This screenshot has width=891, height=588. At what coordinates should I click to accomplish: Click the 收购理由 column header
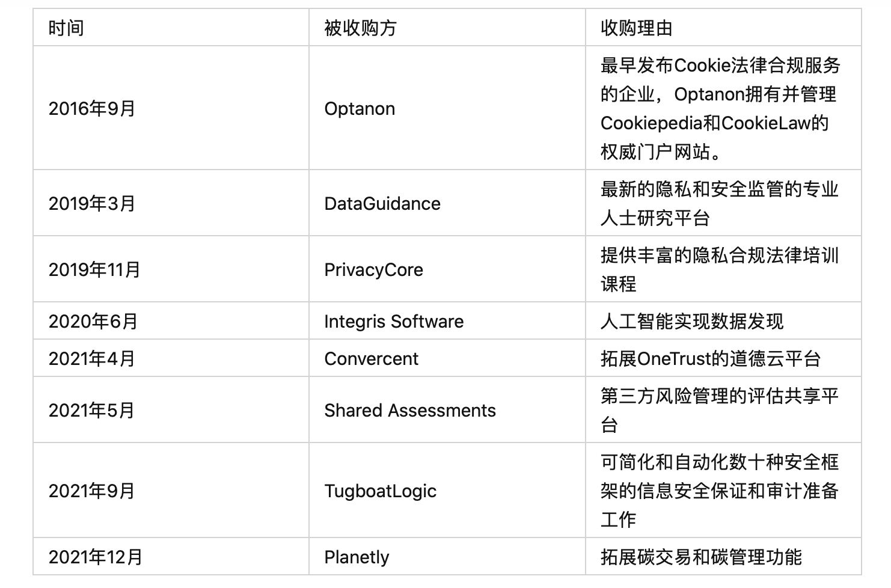(x=723, y=28)
